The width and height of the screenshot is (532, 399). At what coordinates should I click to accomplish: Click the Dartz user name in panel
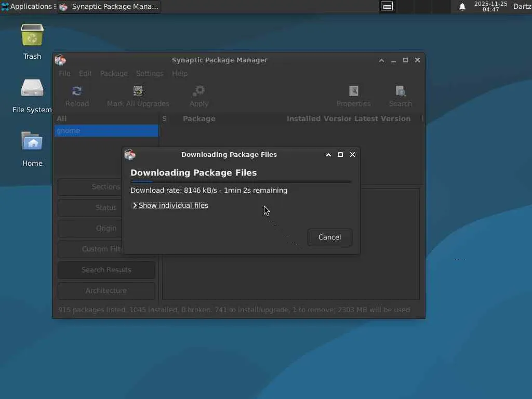click(x=522, y=6)
